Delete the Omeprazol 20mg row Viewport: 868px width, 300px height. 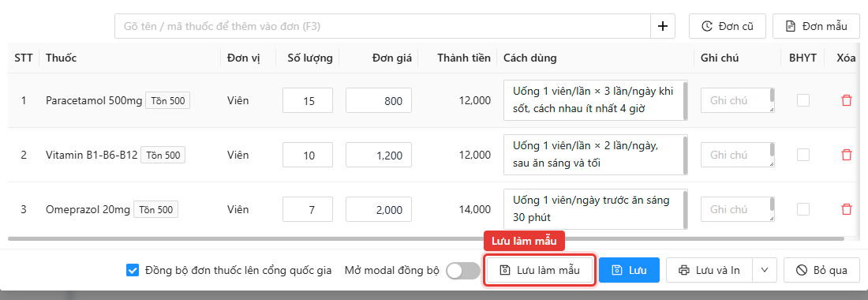pos(846,209)
